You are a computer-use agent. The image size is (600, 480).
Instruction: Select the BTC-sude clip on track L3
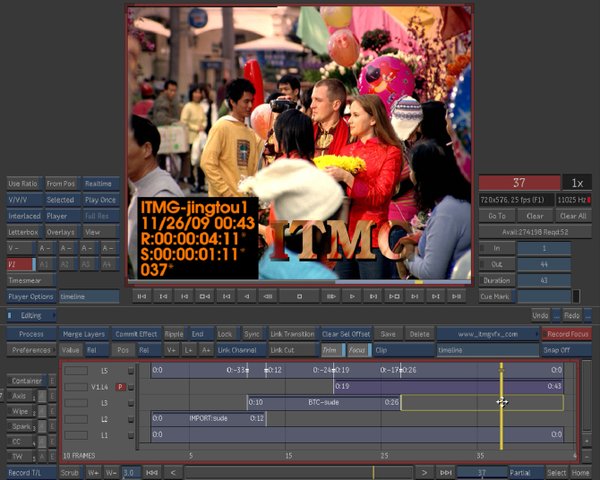click(323, 402)
